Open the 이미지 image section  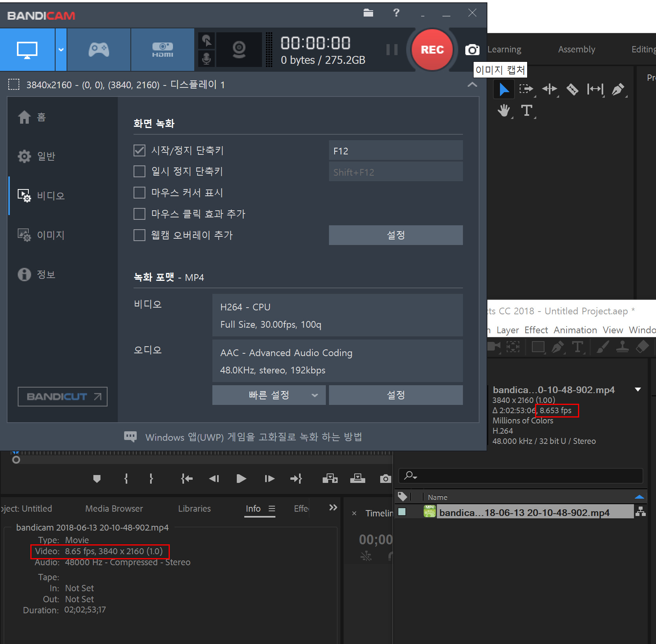41,235
